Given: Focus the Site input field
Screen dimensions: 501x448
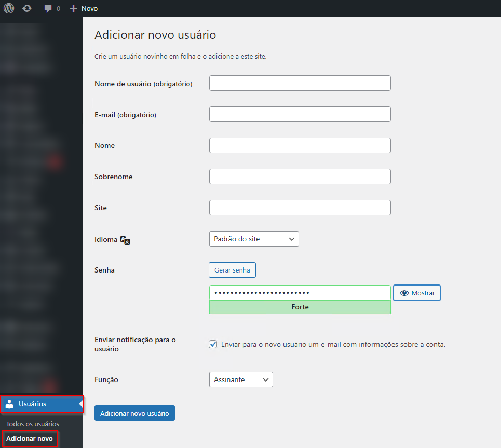Looking at the screenshot, I should pyautogui.click(x=300, y=208).
